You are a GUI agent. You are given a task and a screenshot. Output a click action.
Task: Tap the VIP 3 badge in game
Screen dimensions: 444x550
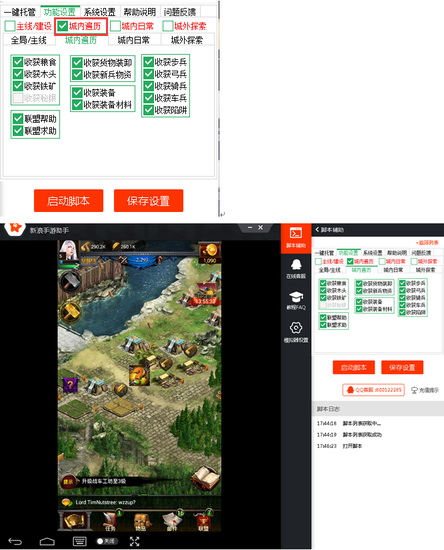(89, 261)
